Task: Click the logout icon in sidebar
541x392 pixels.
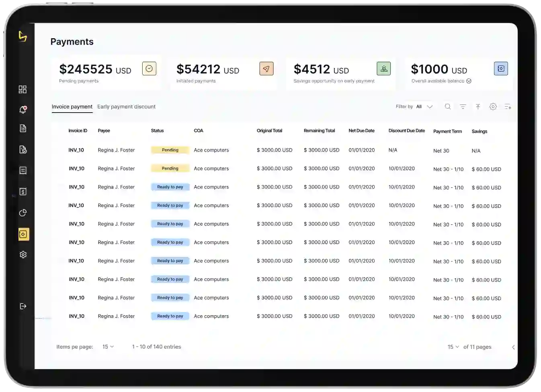Action: click(x=23, y=306)
